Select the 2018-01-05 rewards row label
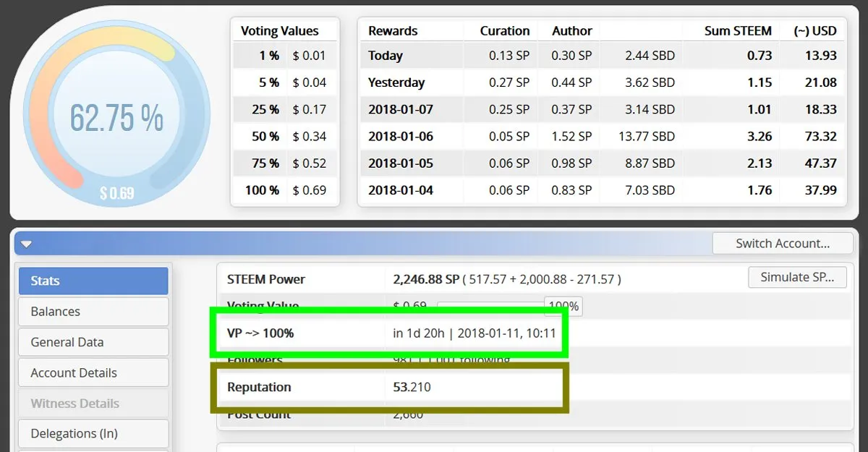The image size is (868, 452). pos(401,163)
